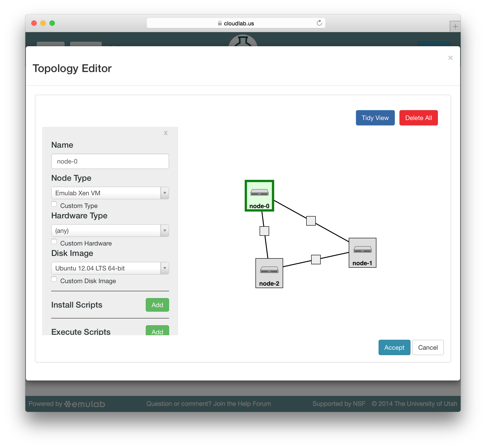486x448 pixels.
Task: Add an Execute Script
Action: click(157, 331)
